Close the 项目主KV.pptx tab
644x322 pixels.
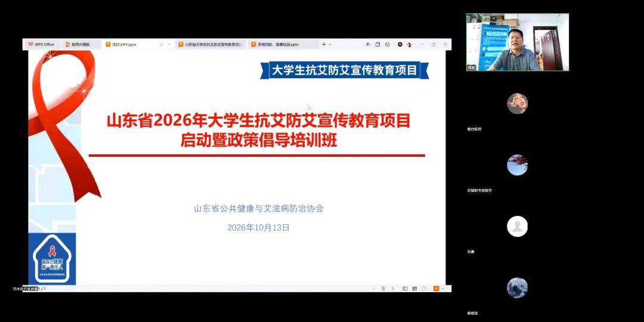169,44
